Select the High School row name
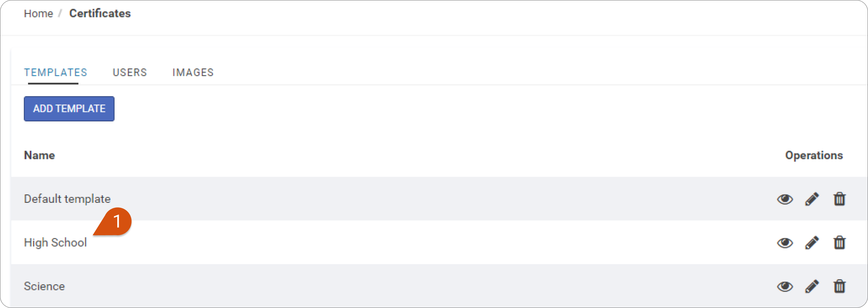 (55, 243)
